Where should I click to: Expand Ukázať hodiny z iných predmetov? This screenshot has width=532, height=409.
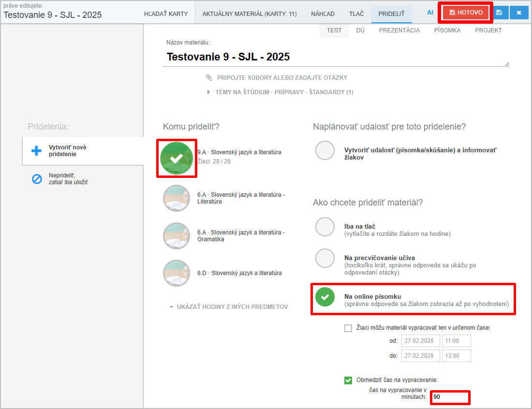click(228, 307)
